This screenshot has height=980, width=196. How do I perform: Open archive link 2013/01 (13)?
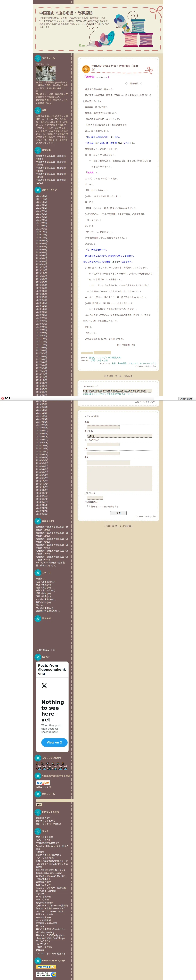pyautogui.click(x=42, y=514)
